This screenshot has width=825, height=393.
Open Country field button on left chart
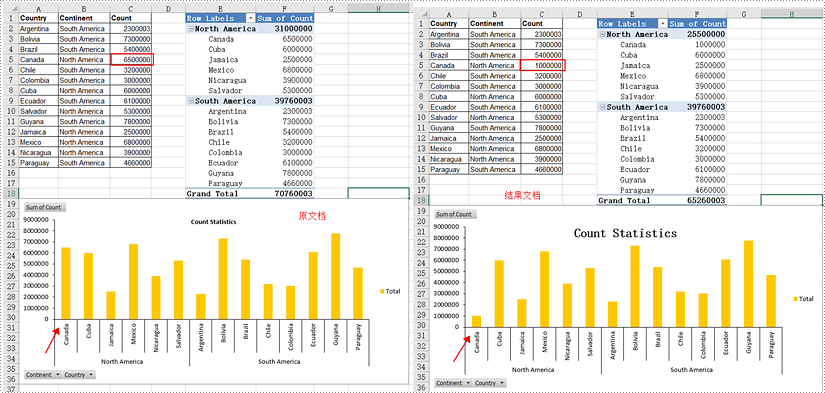point(79,375)
